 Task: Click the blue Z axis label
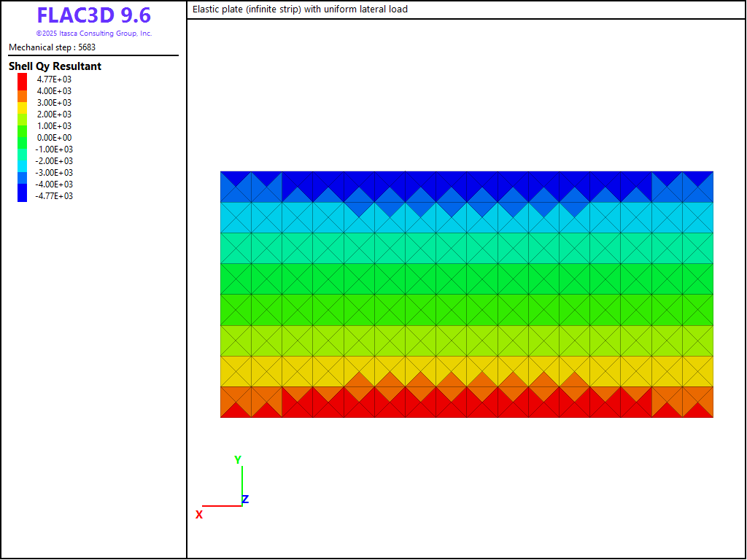246,499
